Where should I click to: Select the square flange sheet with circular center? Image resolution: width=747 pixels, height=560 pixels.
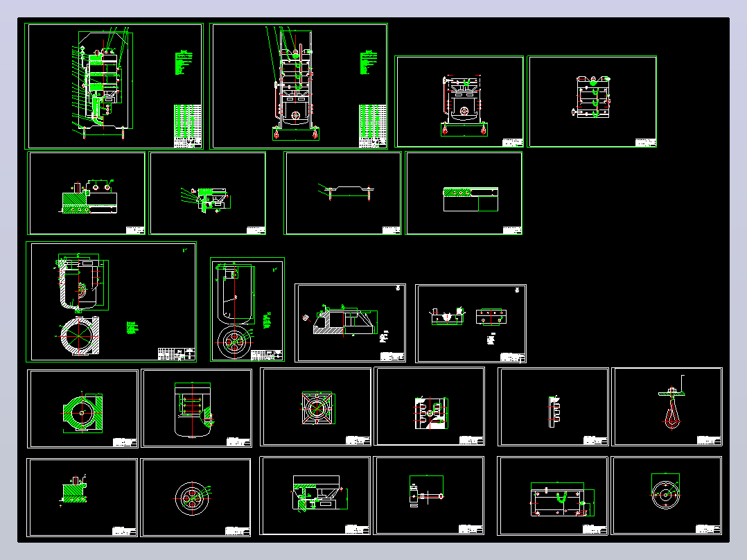315,407
